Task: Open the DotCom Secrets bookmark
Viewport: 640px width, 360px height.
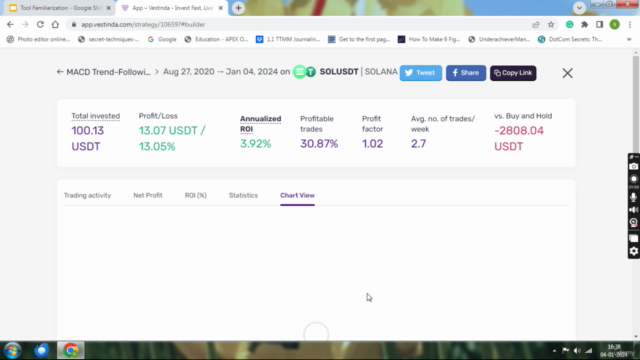Action: tap(570, 39)
